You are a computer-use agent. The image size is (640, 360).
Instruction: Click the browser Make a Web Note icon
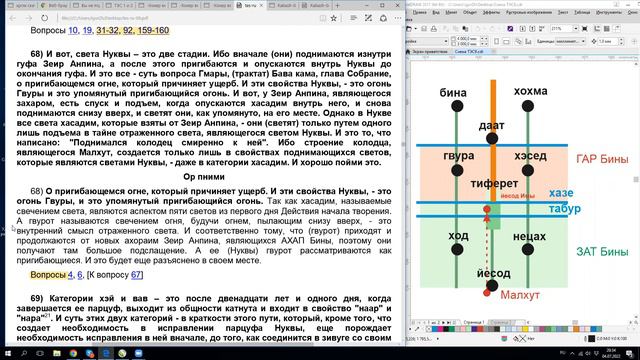(368, 18)
